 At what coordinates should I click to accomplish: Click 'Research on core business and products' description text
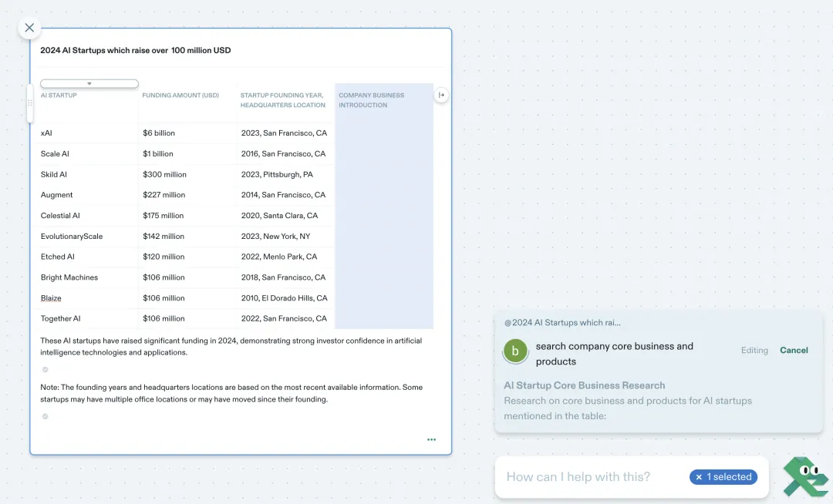click(628, 408)
